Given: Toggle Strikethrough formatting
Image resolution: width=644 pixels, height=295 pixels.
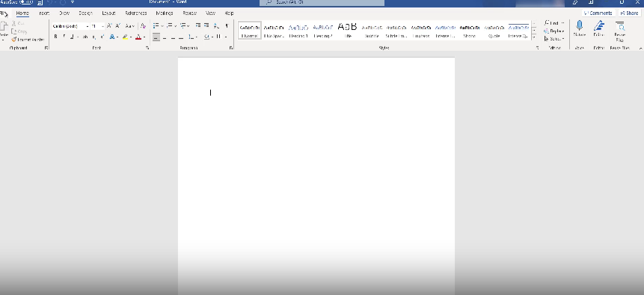Looking at the screenshot, I should (85, 37).
